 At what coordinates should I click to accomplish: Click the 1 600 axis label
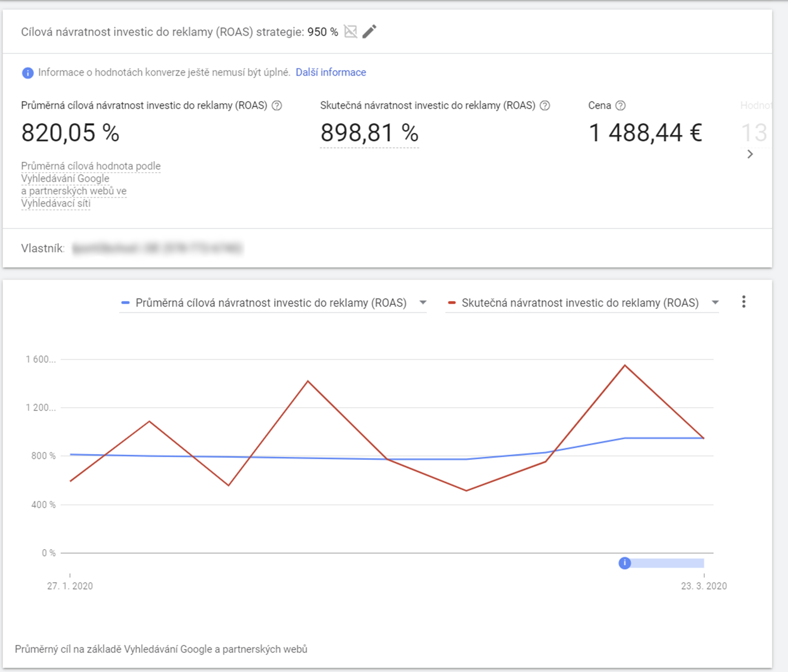tap(41, 359)
